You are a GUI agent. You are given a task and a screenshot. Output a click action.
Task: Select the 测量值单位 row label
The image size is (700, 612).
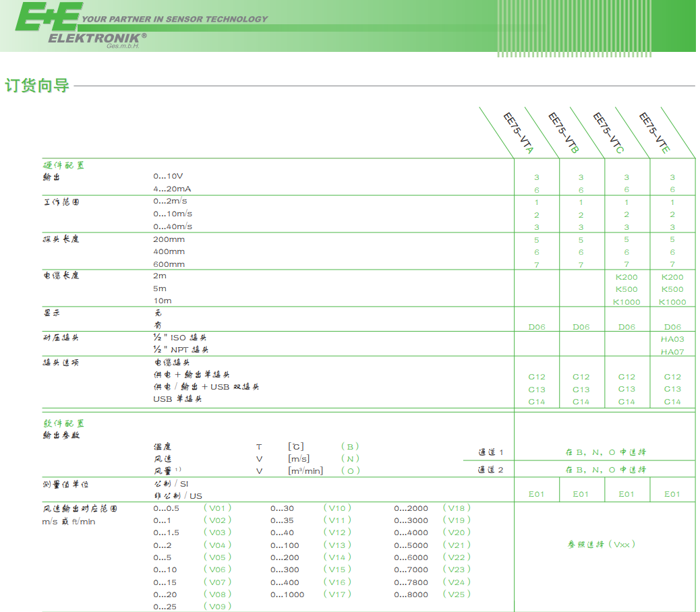click(x=65, y=485)
